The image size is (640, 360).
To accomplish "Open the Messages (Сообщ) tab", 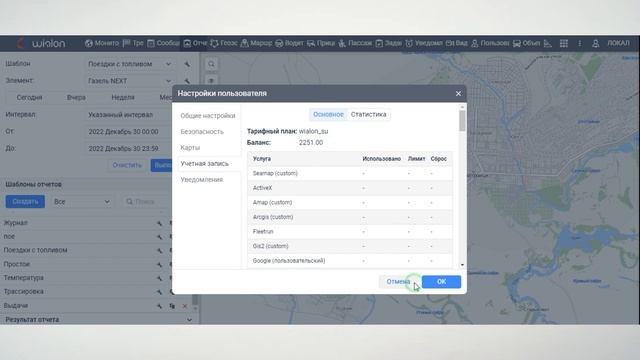I will tap(163, 43).
